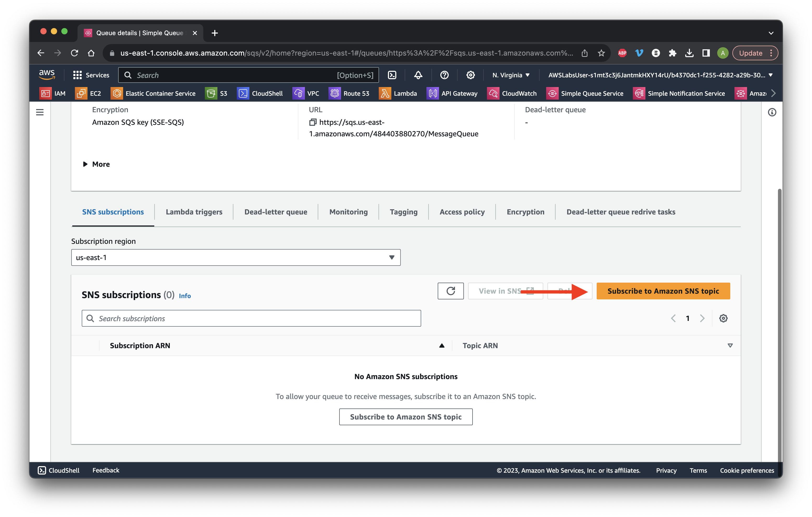Open API Gateway bookmark shortcut
Viewport: 812px width, 517px height.
pyautogui.click(x=452, y=94)
